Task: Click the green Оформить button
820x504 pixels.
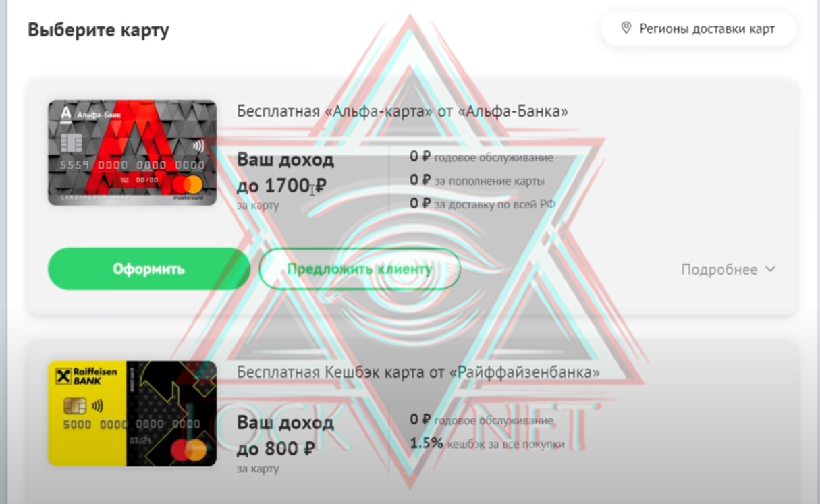Action: pos(148,269)
